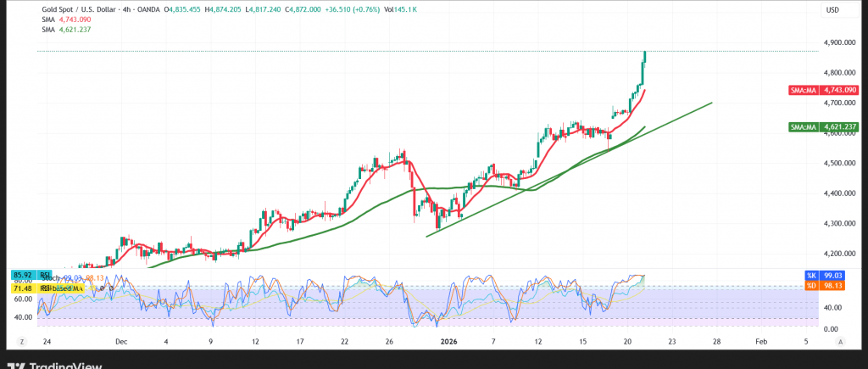Click the yellow RSI-based MA 71.48 label

pyautogui.click(x=25, y=288)
